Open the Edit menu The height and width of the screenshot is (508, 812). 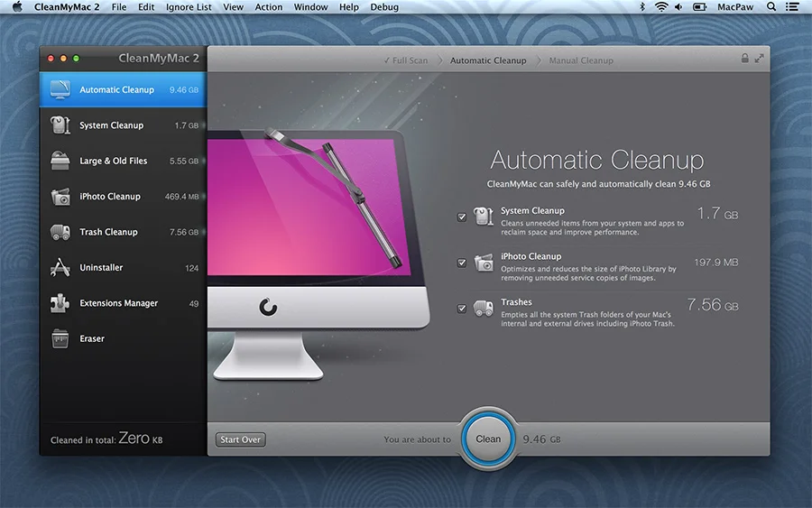[146, 6]
